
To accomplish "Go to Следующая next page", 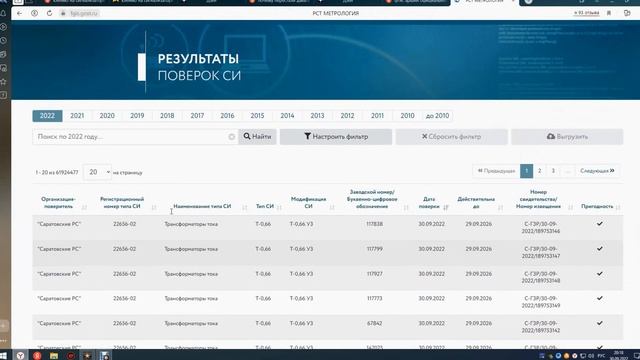I will pos(597,171).
